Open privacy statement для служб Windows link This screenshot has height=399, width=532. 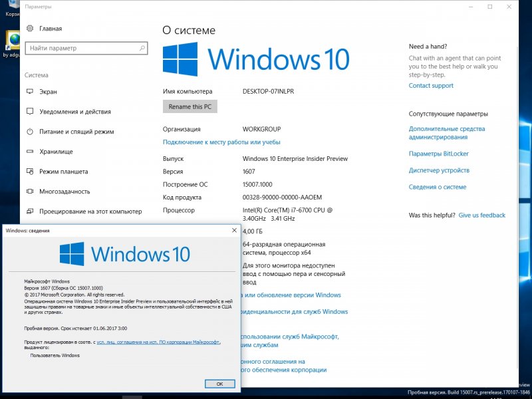pos(294,311)
